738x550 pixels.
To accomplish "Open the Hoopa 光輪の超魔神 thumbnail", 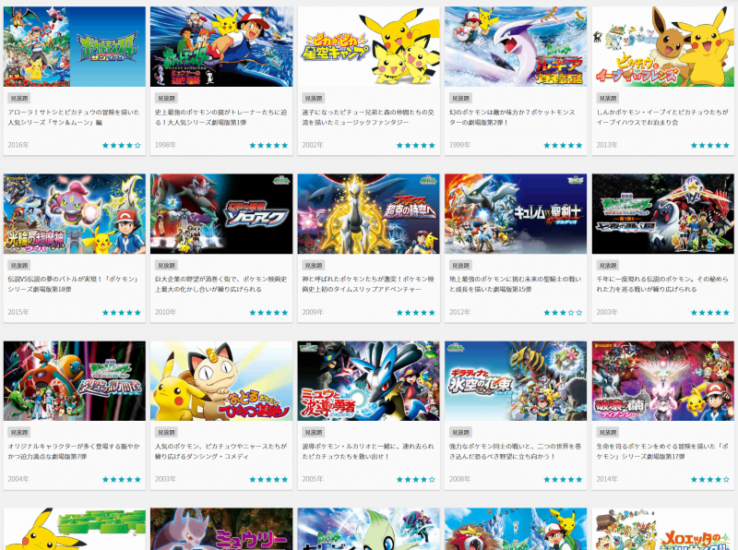I will (x=74, y=214).
